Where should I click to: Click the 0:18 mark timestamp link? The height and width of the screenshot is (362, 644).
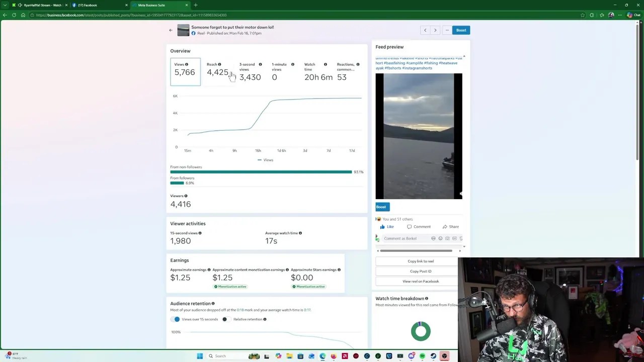point(240,310)
